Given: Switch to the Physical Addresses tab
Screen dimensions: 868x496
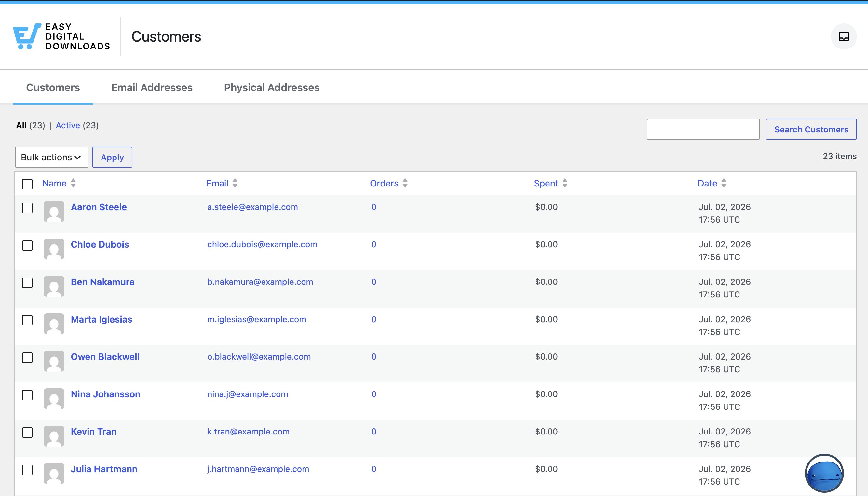Looking at the screenshot, I should (272, 88).
